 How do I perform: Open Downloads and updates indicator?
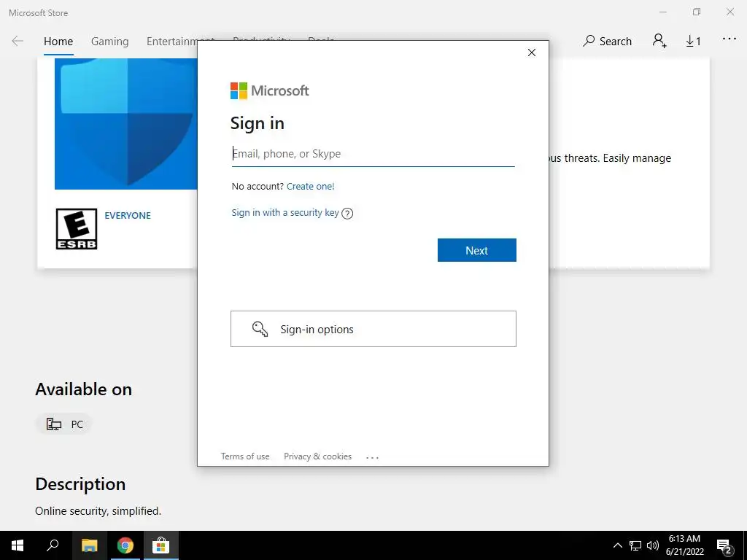click(693, 42)
